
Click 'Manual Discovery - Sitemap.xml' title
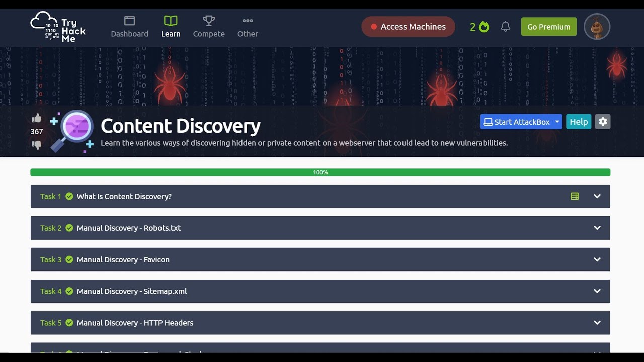pos(132,291)
